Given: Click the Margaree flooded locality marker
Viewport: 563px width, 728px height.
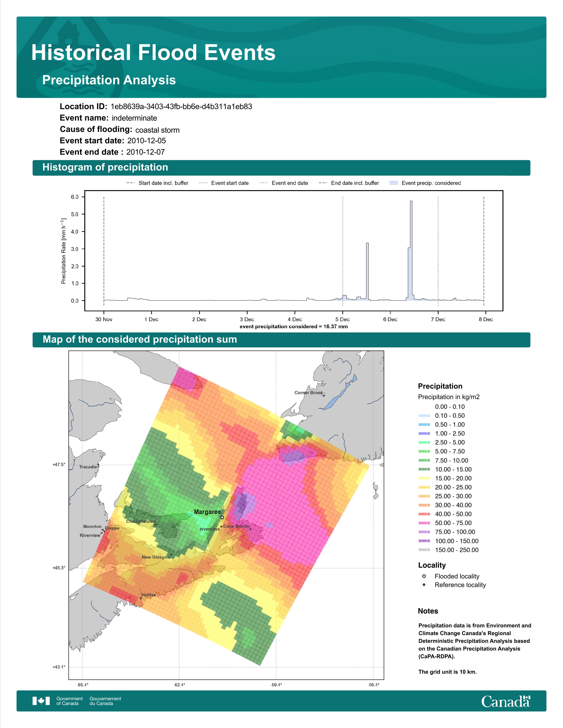Looking at the screenshot, I should click(222, 517).
